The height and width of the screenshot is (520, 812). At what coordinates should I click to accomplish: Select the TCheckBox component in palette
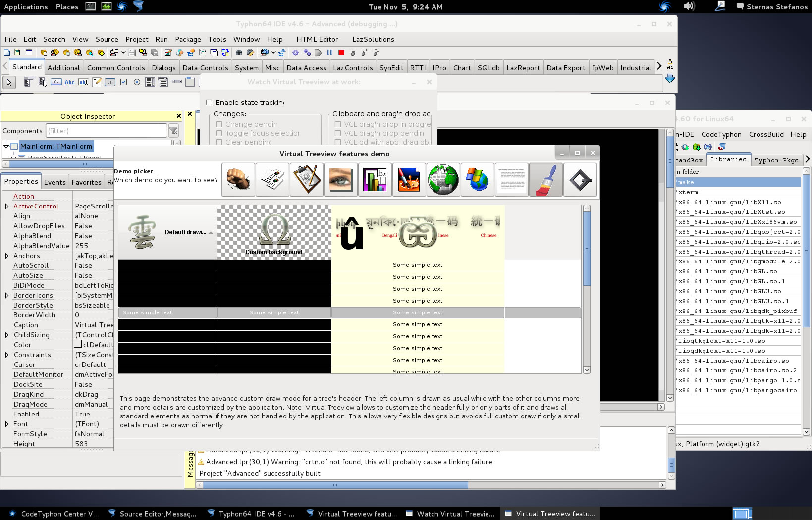(x=124, y=82)
